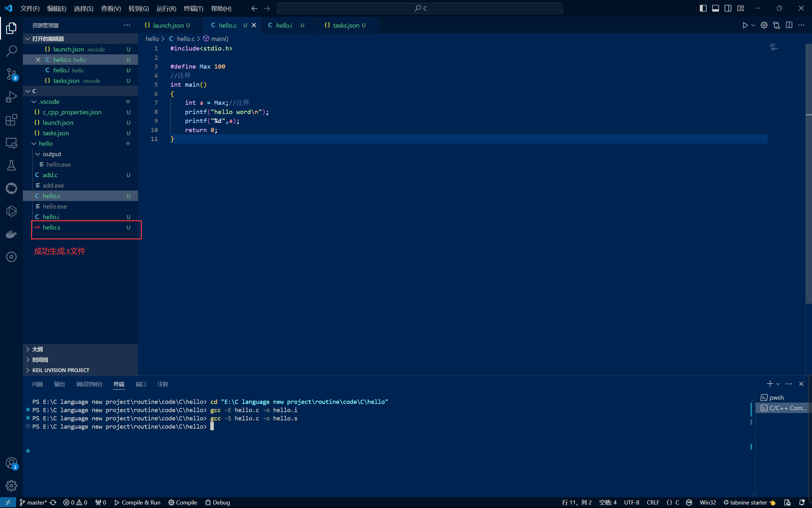This screenshot has width=812, height=508.
Task: Click the new terminal plus icon
Action: click(x=770, y=384)
